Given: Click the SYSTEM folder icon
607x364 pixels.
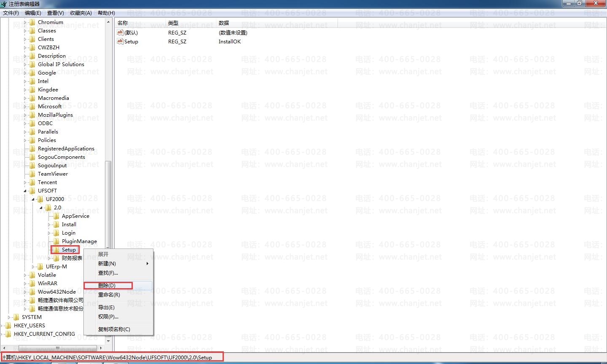Looking at the screenshot, I should 16,317.
